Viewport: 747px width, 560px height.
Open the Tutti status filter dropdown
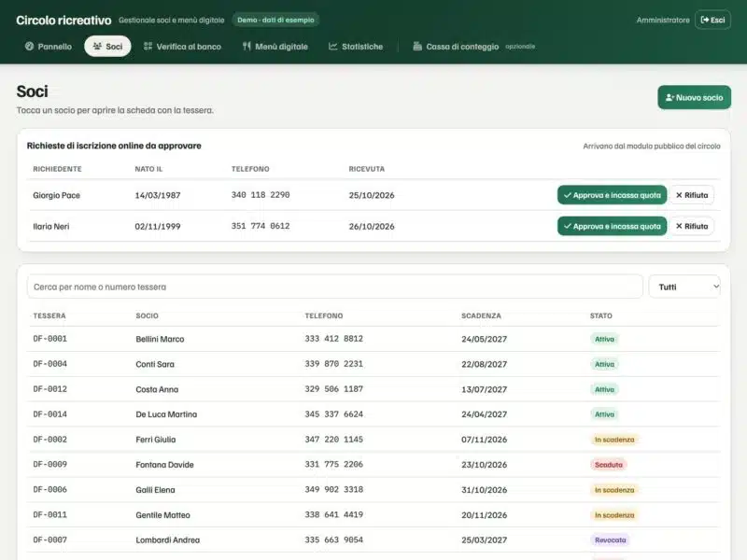click(x=684, y=287)
